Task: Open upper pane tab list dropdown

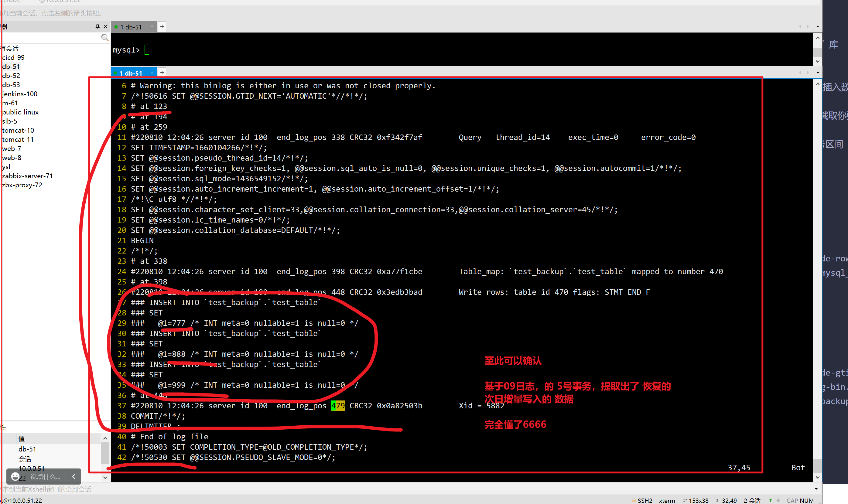Action: tap(817, 26)
